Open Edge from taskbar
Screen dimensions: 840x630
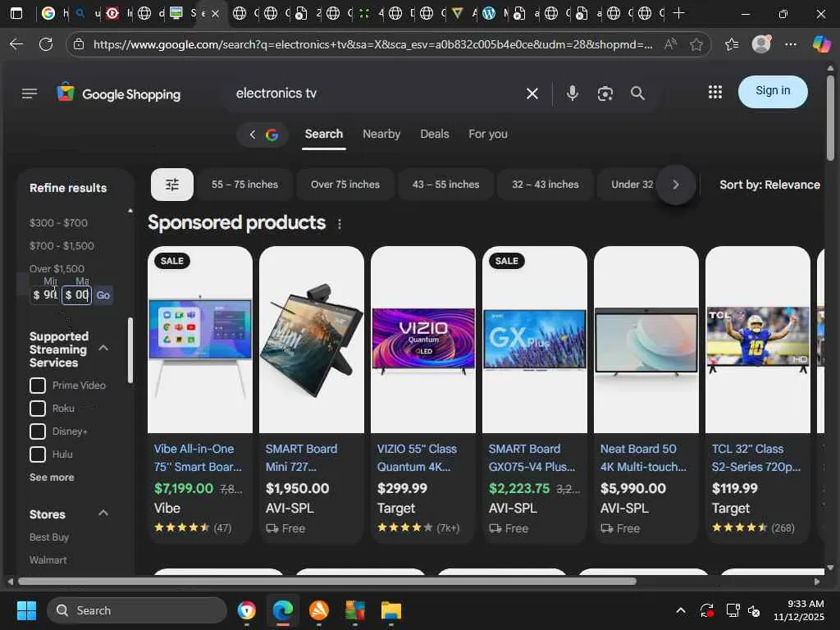point(282,610)
